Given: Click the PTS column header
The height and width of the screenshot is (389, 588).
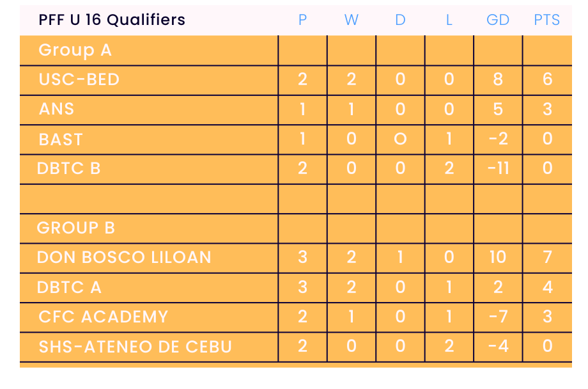Looking at the screenshot, I should 546,20.
